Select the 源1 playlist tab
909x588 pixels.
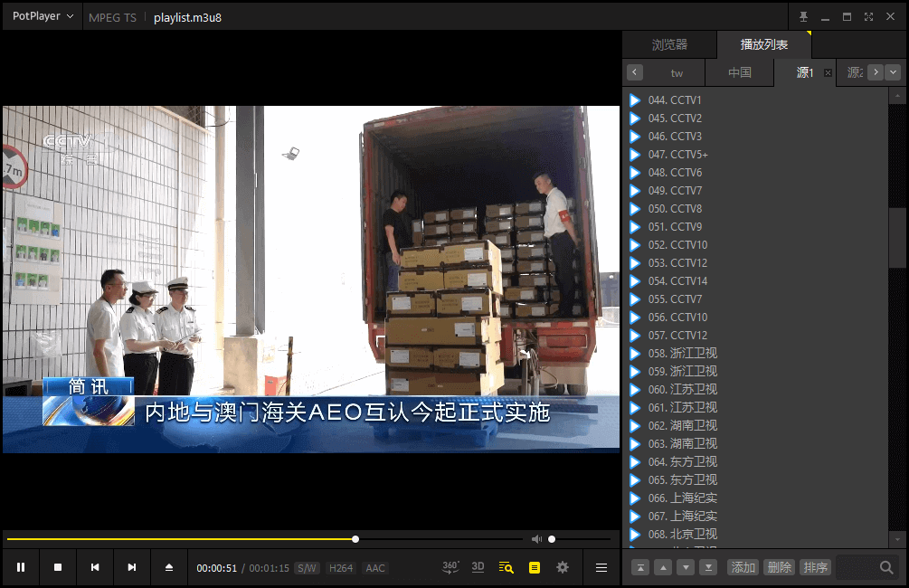[804, 73]
